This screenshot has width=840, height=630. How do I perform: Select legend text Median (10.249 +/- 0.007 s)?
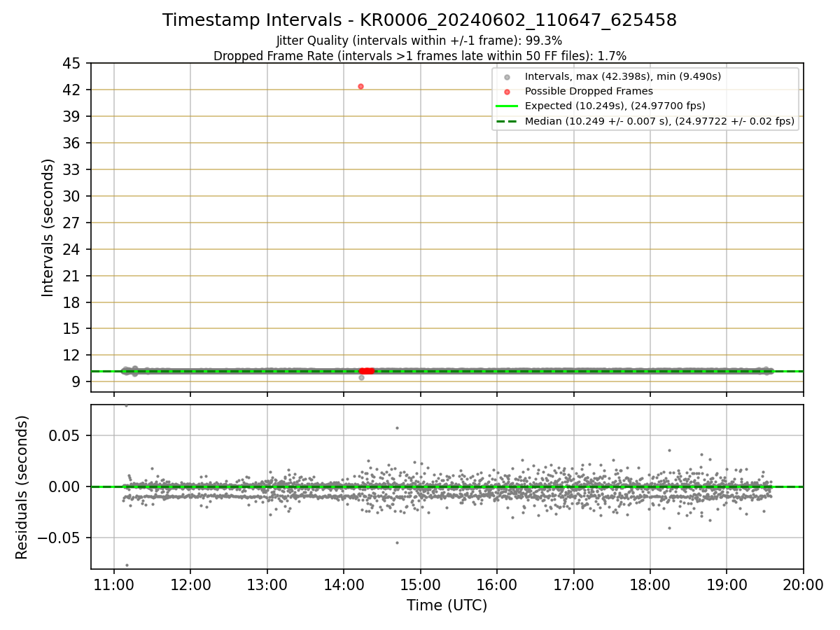point(598,121)
